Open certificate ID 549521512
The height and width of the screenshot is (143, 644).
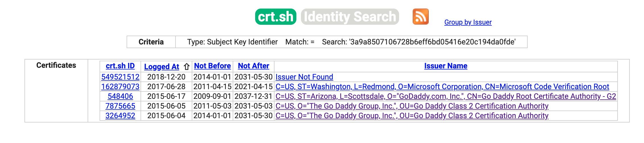[120, 77]
